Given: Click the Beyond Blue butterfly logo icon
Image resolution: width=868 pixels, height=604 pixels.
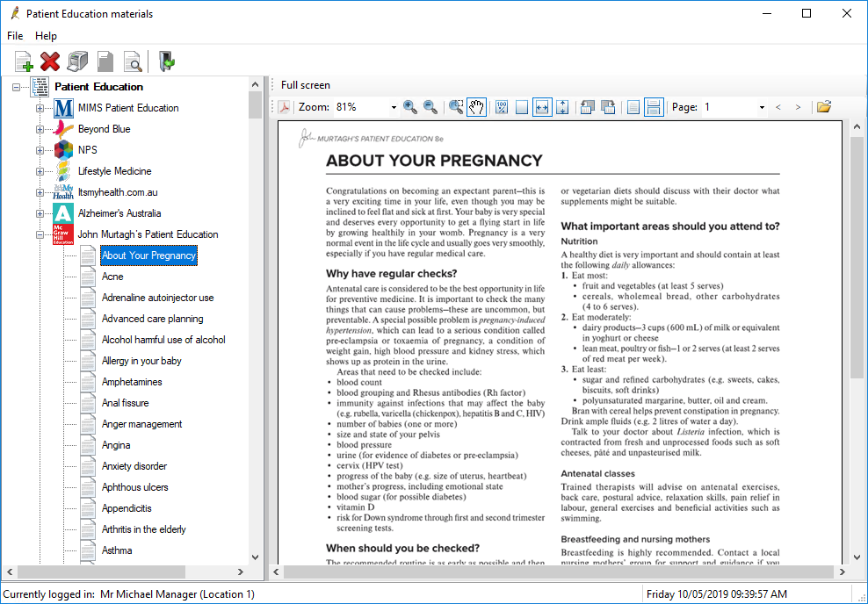Looking at the screenshot, I should pos(63,129).
